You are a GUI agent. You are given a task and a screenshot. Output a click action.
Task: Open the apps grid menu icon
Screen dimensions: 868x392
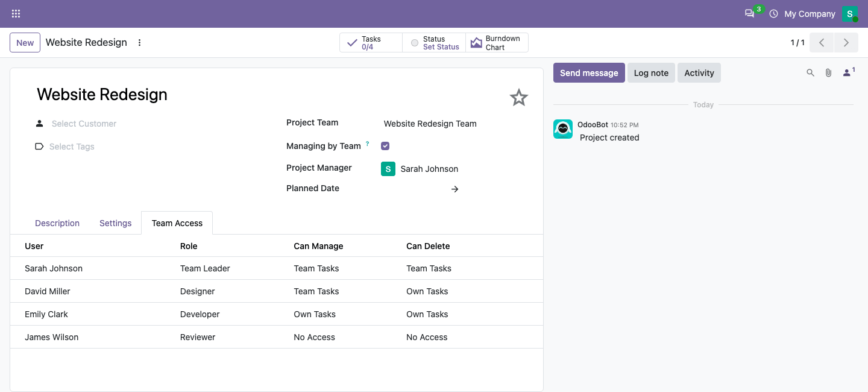16,14
